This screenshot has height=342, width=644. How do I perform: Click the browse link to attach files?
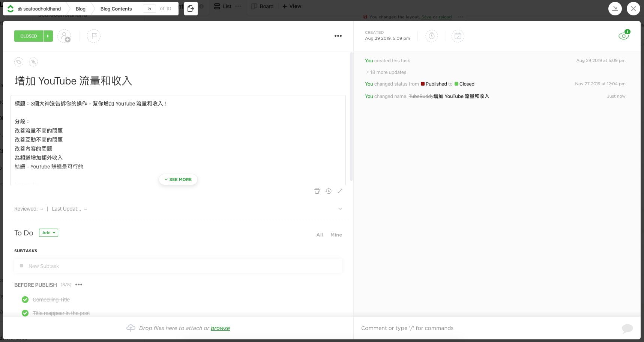220,328
